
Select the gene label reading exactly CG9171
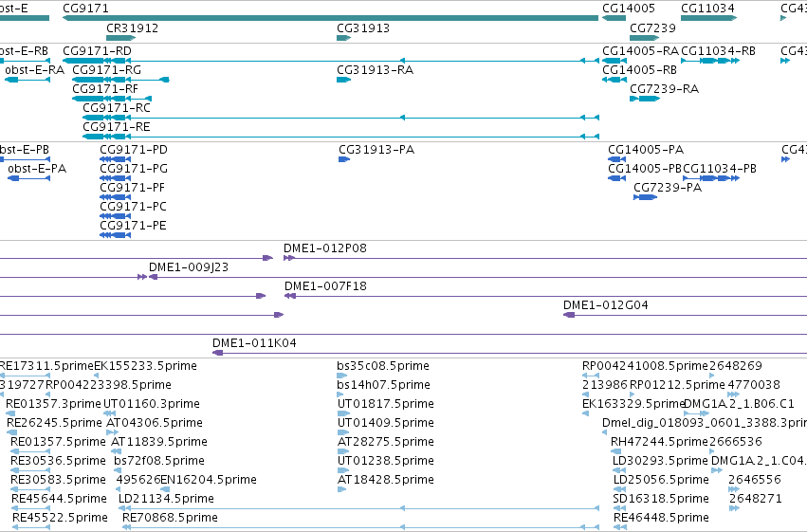pyautogui.click(x=85, y=9)
